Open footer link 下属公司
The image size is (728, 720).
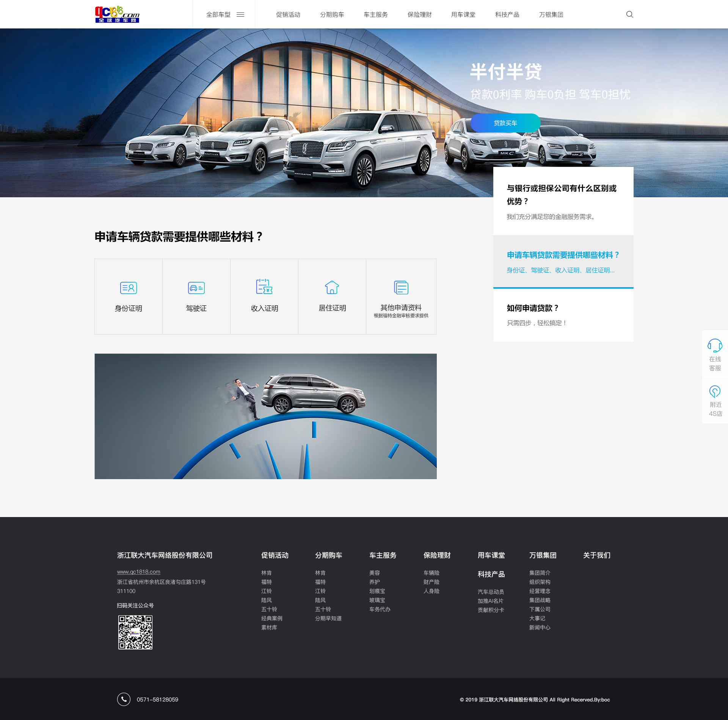540,609
